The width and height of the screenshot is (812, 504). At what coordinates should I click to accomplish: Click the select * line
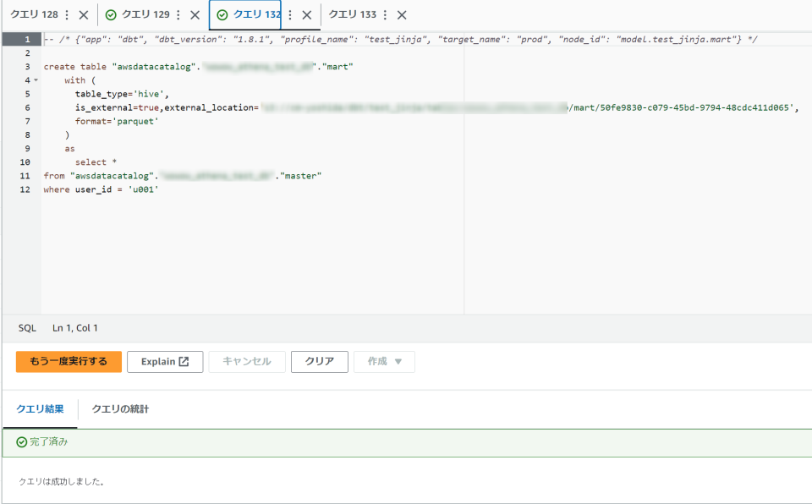[96, 162]
